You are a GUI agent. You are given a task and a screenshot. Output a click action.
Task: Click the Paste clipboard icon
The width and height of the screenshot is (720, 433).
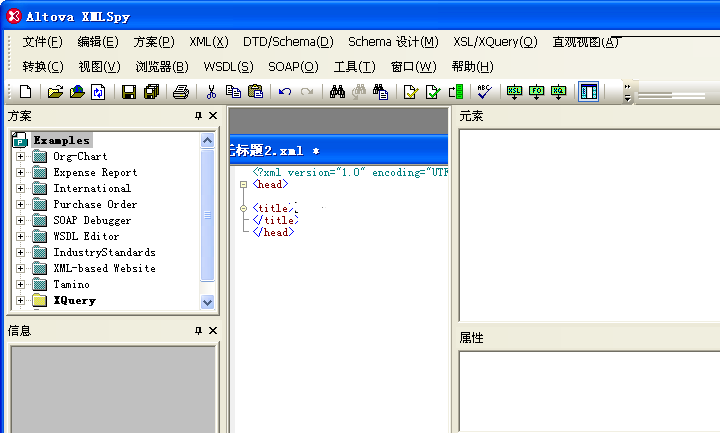(x=255, y=92)
